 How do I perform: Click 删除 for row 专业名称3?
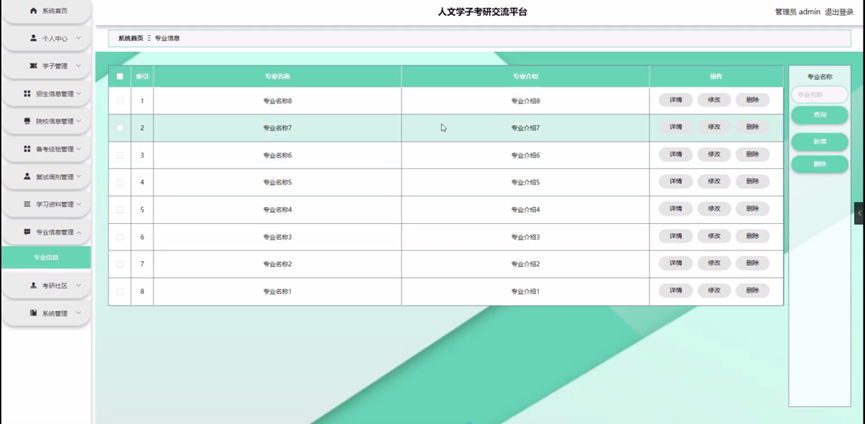[752, 236]
